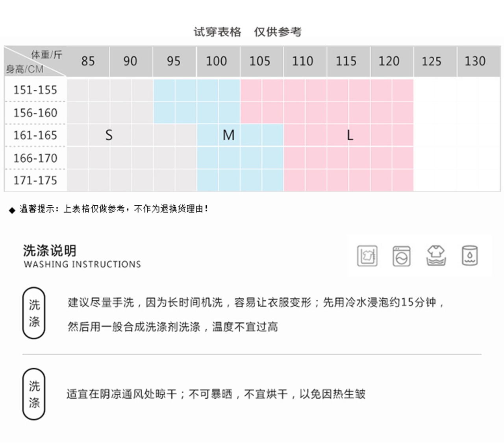Click the washing machine icon
504x446 pixels.
pyautogui.click(x=401, y=256)
